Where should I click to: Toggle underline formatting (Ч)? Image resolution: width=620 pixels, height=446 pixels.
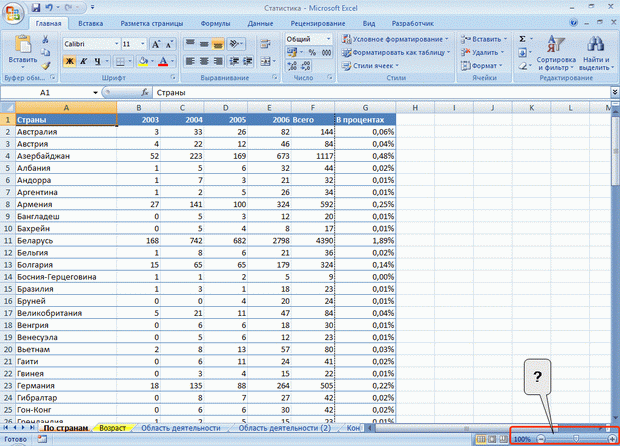pos(97,61)
